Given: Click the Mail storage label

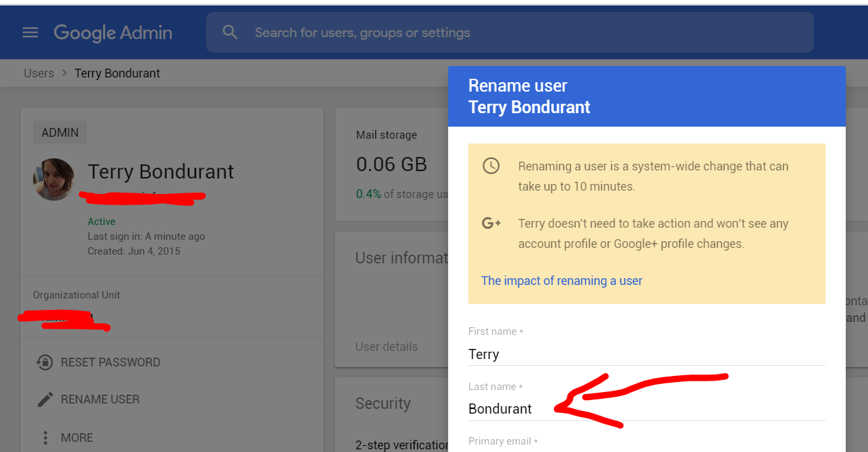Looking at the screenshot, I should point(386,135).
